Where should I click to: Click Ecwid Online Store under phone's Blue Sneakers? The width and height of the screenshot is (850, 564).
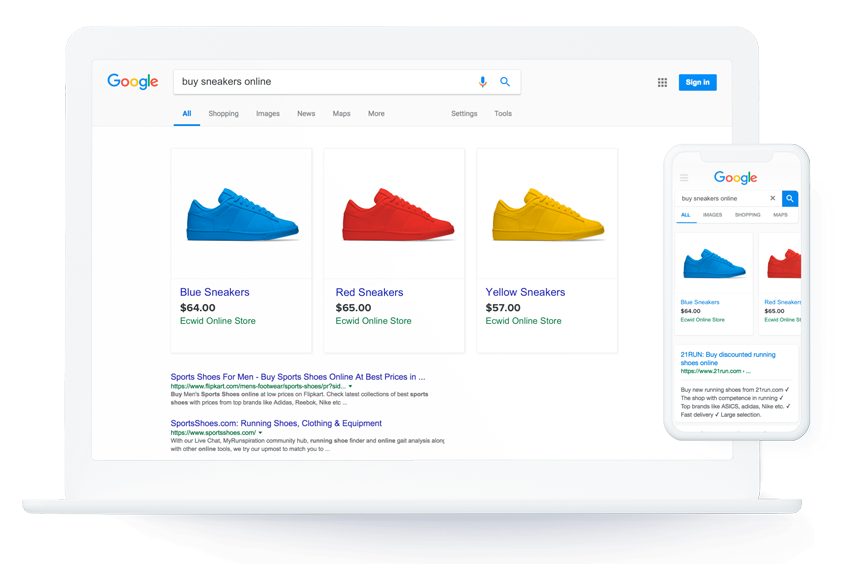point(703,320)
